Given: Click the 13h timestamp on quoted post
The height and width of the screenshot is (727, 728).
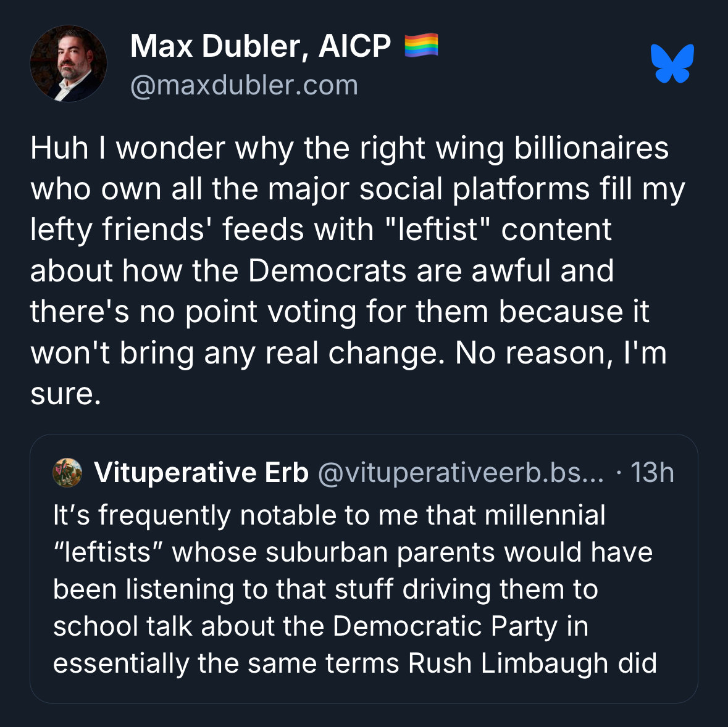Looking at the screenshot, I should (x=652, y=473).
